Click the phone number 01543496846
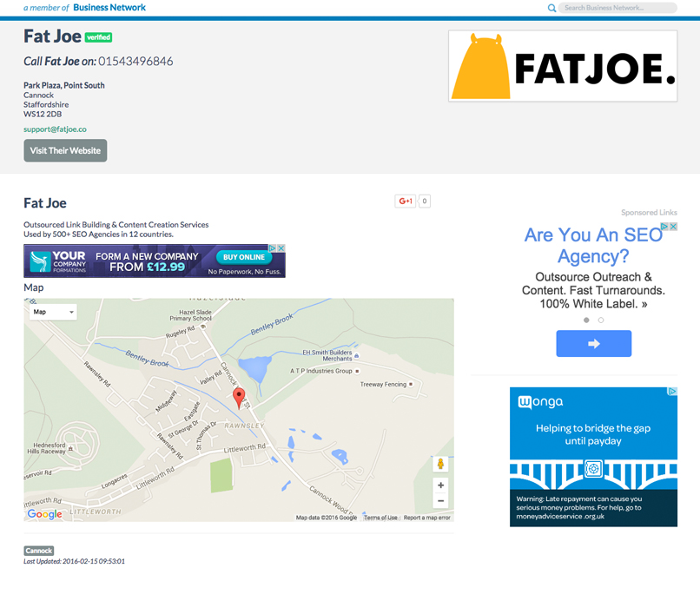The height and width of the screenshot is (601, 700). tap(135, 61)
